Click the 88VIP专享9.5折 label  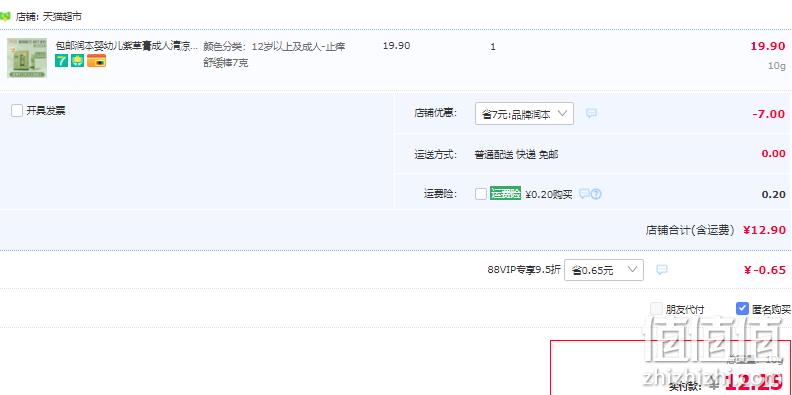click(524, 270)
